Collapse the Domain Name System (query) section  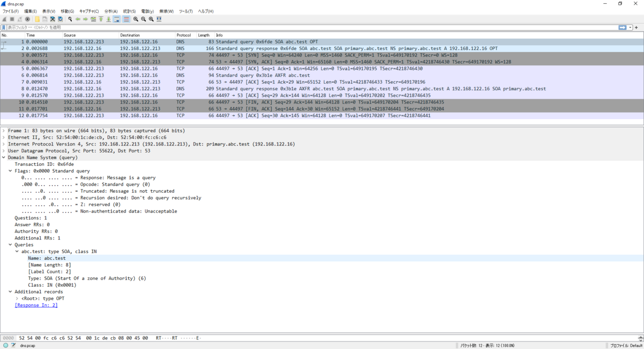point(4,157)
